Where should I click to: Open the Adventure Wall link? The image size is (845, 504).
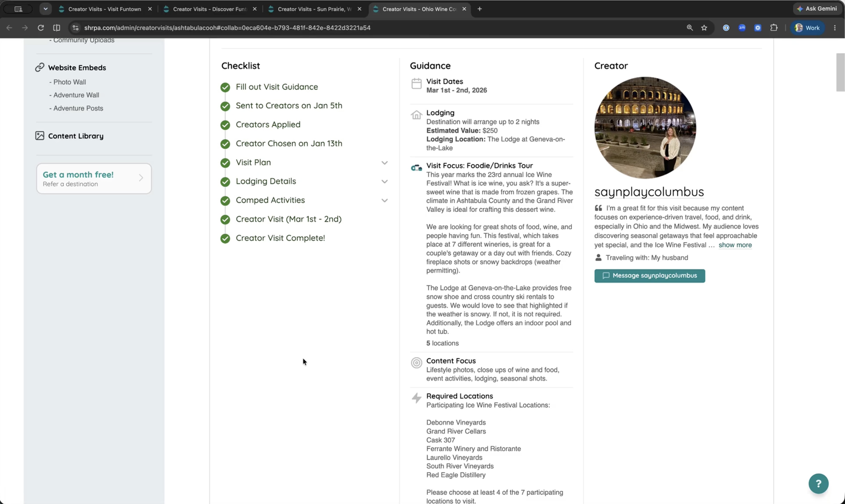(76, 95)
